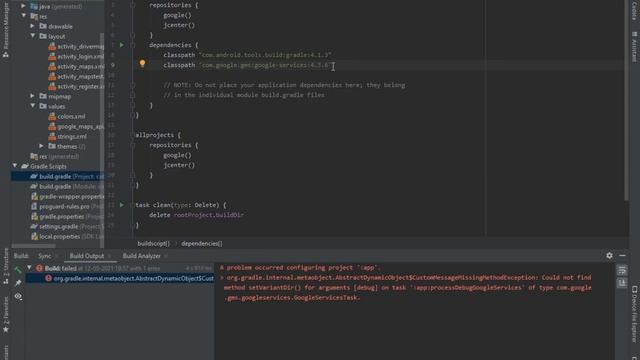Expand the themes folder
640x360 pixels.
[41, 146]
